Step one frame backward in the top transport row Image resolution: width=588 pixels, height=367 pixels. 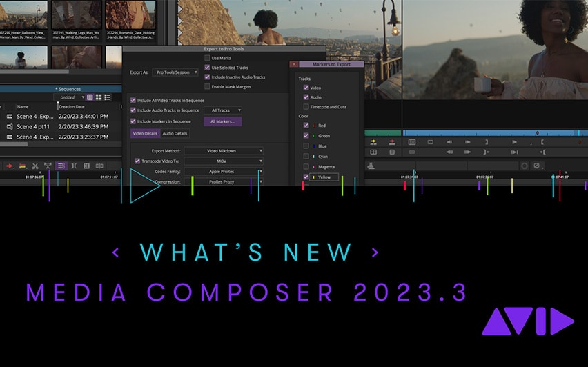coord(449,142)
